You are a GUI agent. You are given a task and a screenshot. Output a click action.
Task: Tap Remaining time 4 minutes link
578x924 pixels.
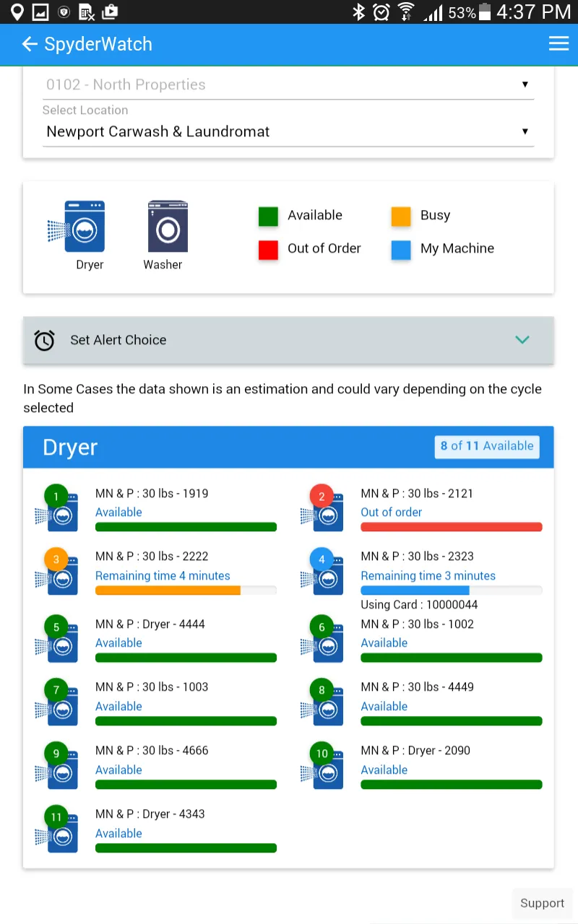163,576
